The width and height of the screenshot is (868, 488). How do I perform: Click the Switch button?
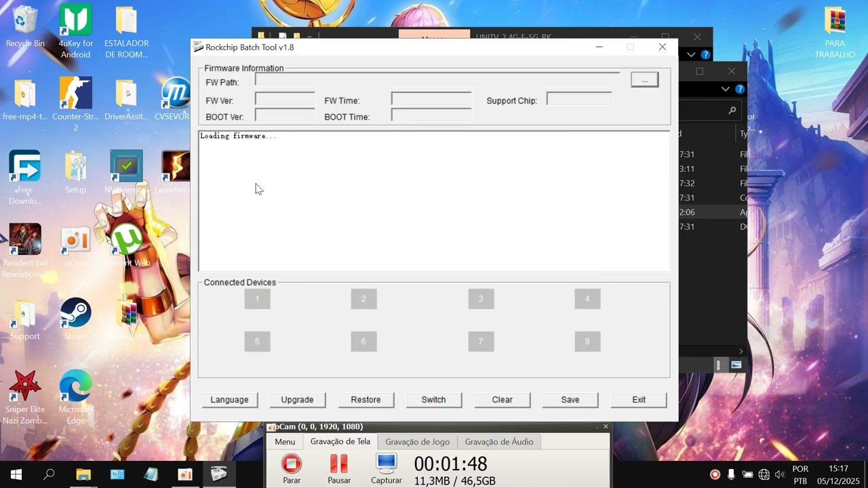(x=433, y=400)
